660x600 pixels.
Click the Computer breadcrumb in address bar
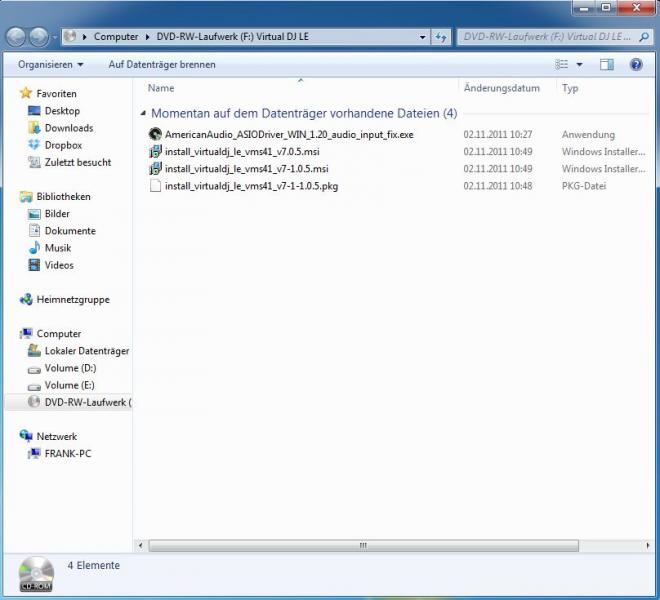coord(116,37)
